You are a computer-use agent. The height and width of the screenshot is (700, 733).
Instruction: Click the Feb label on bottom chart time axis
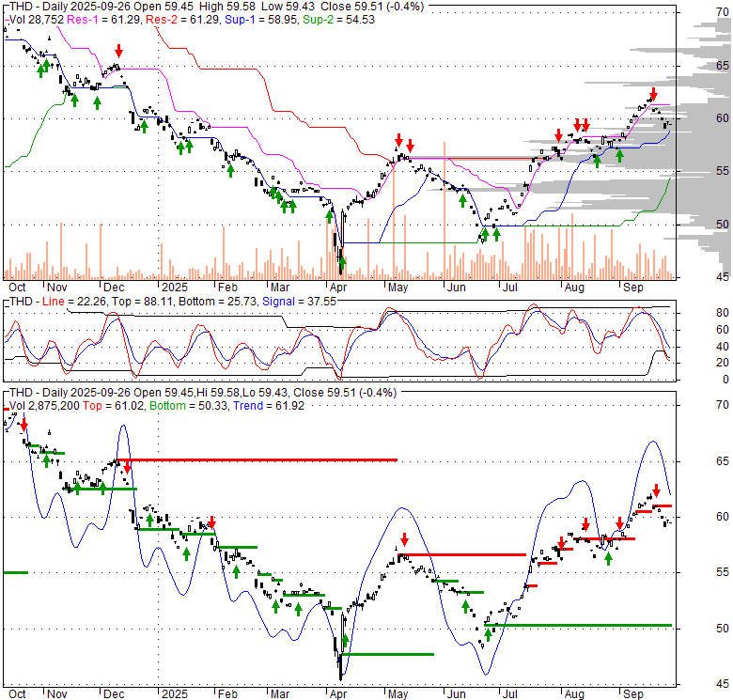pos(227,694)
